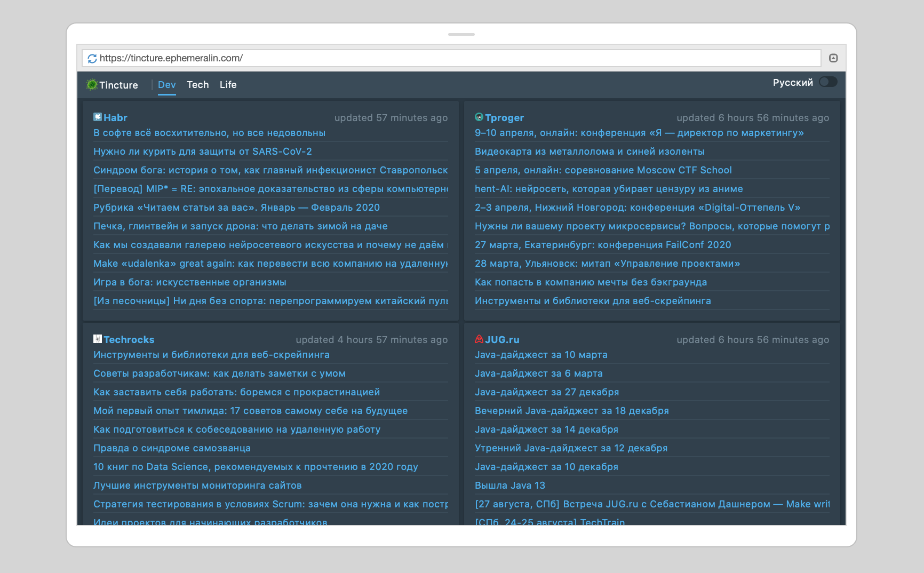
Task: Open '5 апреля, онлайн: Moscow CTF School' link
Action: [x=603, y=170]
